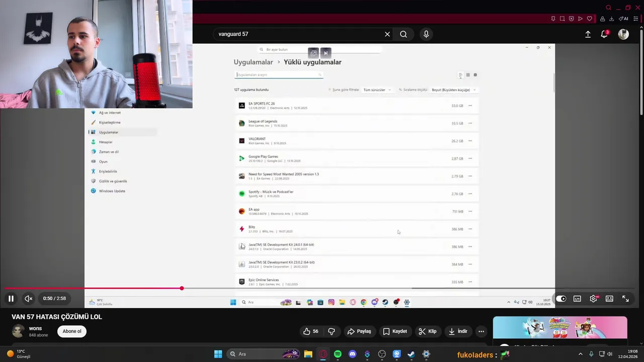Open Discord from the taskbar
Image resolution: width=644 pixels, height=362 pixels.
(352, 354)
